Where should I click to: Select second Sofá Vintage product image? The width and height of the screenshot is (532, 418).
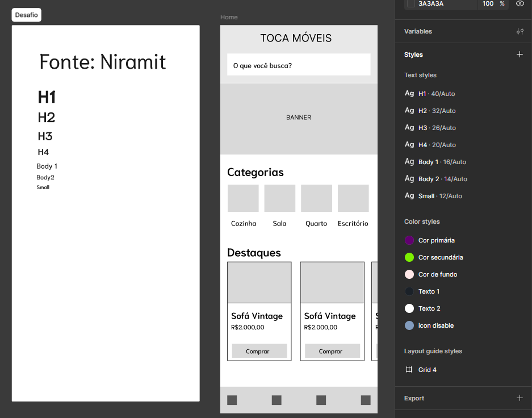click(332, 282)
